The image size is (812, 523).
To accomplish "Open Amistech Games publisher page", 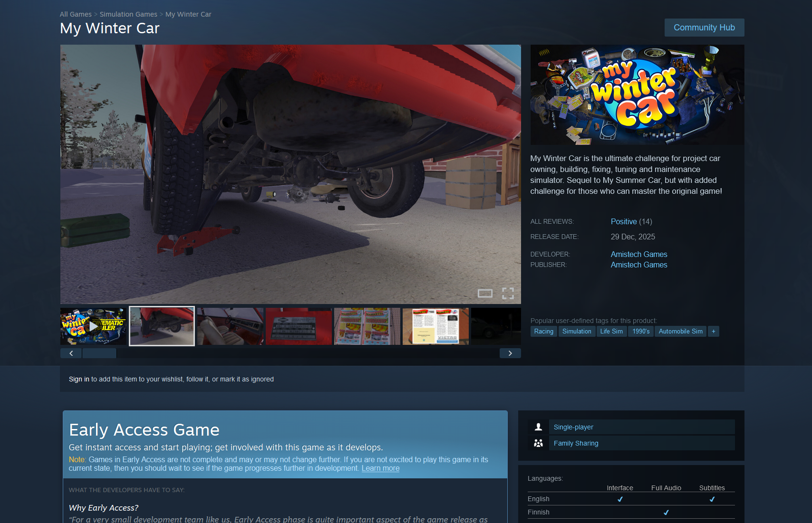I will [639, 265].
